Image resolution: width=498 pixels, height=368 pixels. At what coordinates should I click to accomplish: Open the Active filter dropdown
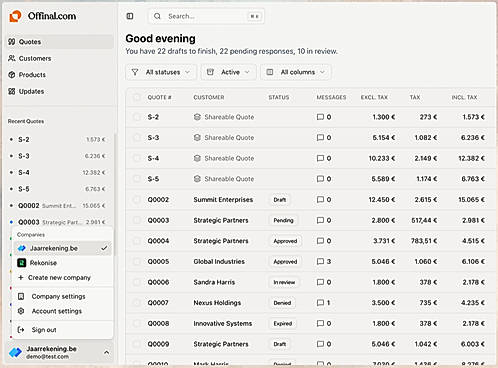pyautogui.click(x=228, y=72)
